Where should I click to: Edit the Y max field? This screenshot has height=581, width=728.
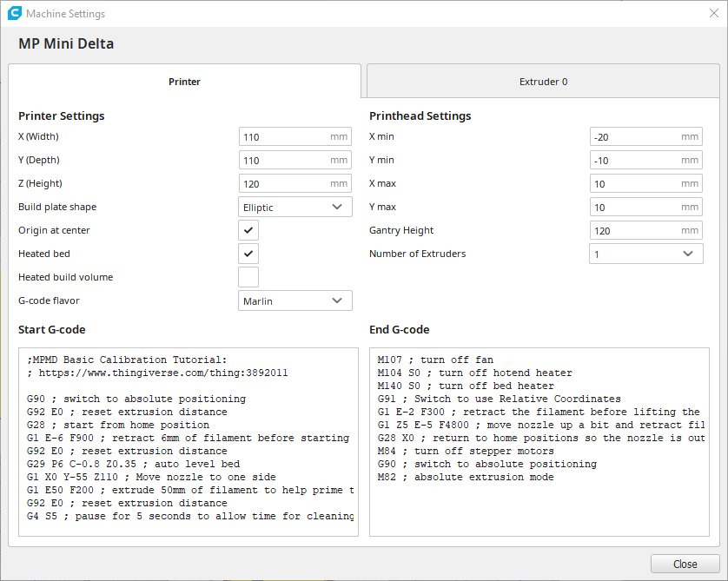[645, 207]
